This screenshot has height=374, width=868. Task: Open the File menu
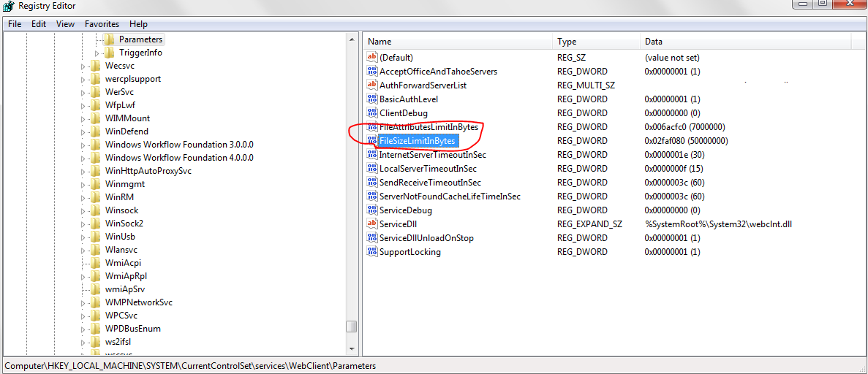click(x=15, y=24)
